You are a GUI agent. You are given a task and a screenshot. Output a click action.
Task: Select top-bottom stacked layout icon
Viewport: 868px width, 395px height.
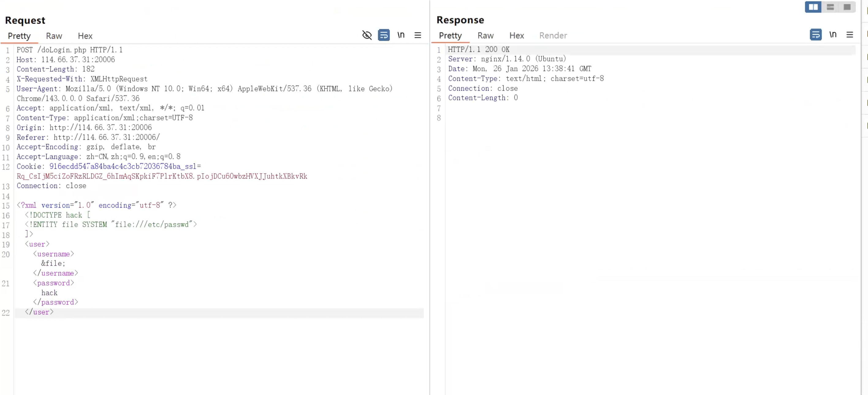pos(830,7)
